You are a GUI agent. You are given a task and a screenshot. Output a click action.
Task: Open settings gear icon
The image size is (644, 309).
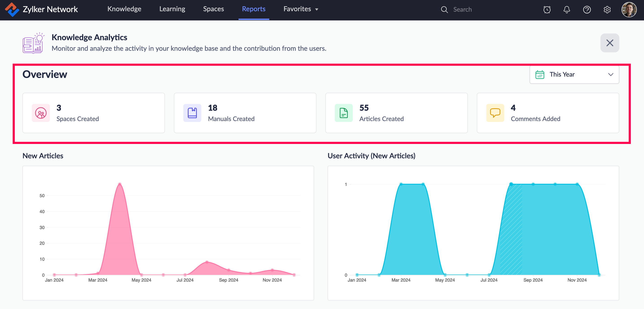click(607, 10)
